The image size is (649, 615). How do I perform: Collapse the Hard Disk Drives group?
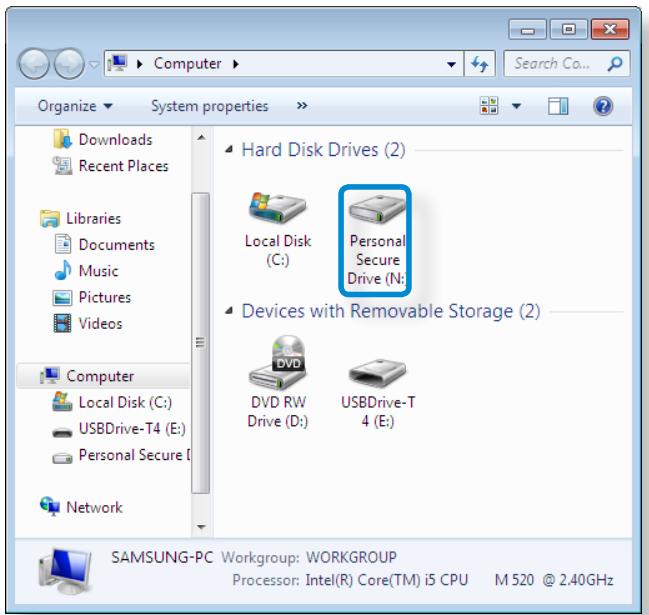pyautogui.click(x=229, y=149)
